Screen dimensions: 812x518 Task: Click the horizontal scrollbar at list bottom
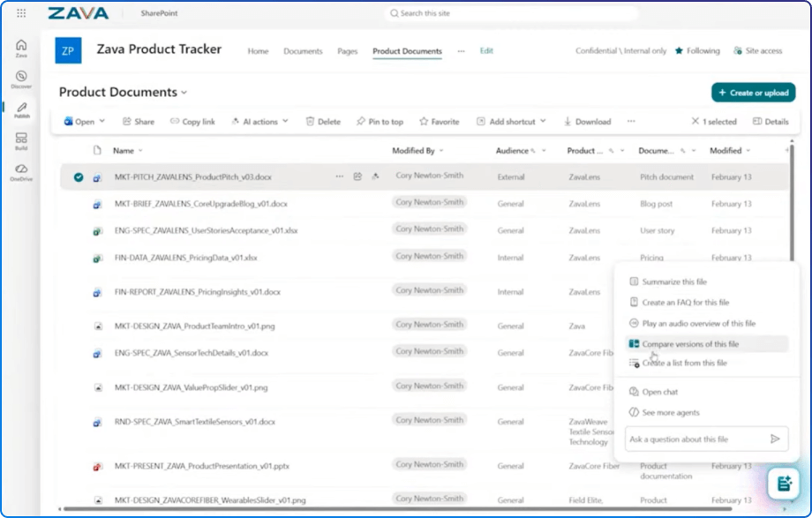tap(398, 509)
